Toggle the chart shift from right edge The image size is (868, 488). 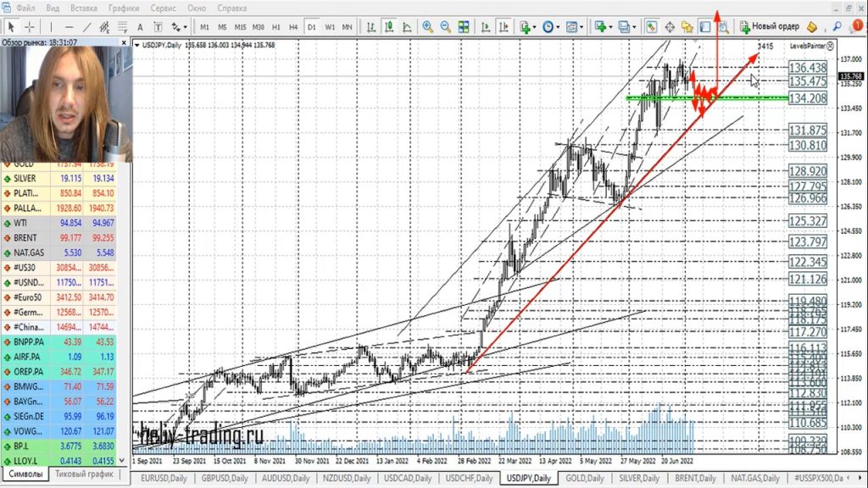click(x=502, y=26)
